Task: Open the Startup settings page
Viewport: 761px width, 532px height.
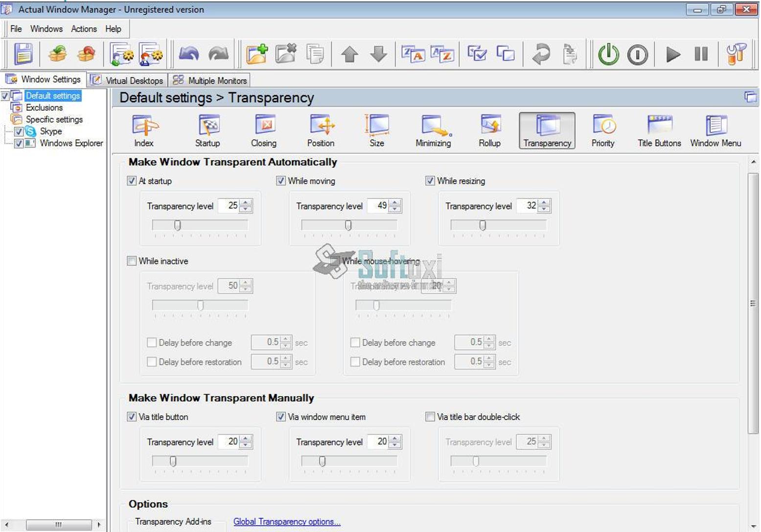Action: tap(208, 131)
